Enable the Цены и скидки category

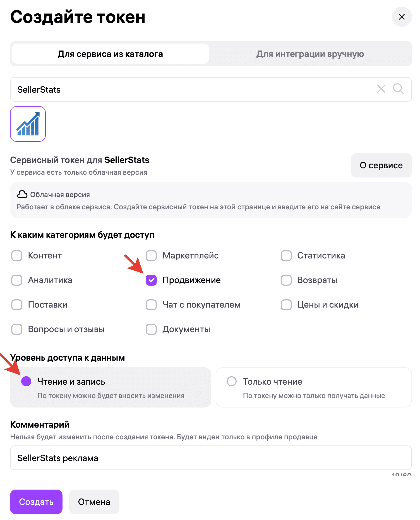click(x=286, y=305)
